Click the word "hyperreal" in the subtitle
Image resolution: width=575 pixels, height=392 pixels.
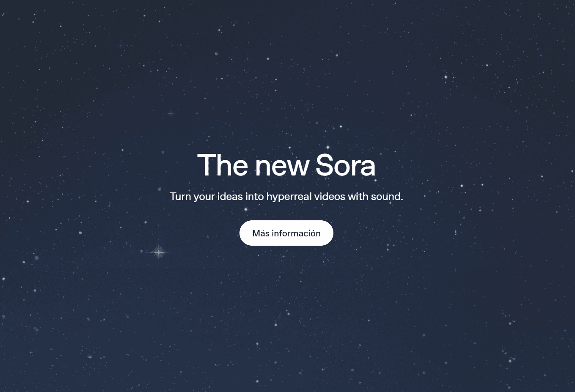click(x=289, y=197)
